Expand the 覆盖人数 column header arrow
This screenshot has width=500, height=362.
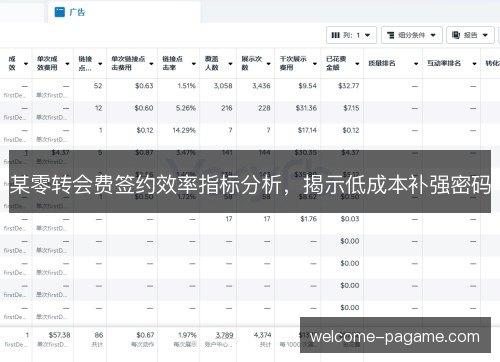[x=230, y=63]
